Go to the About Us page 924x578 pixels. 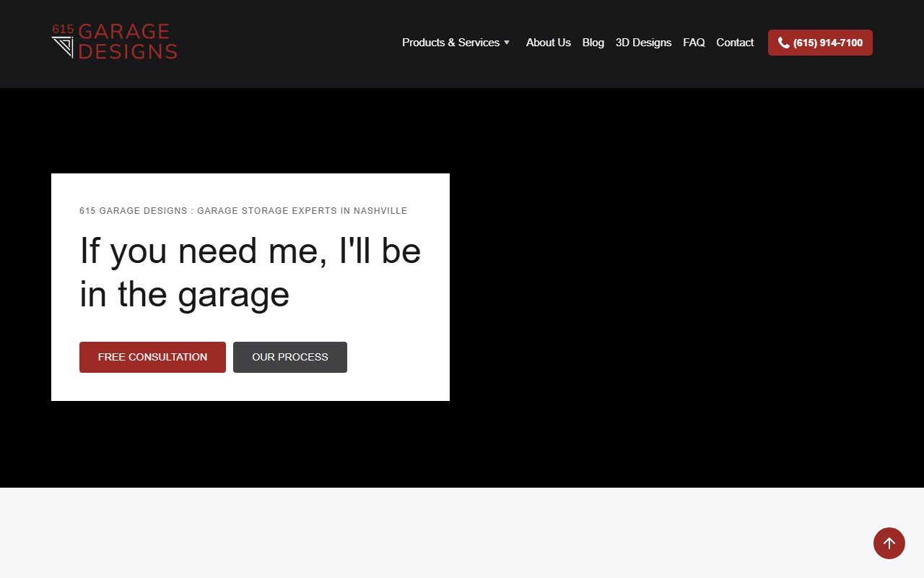549,43
